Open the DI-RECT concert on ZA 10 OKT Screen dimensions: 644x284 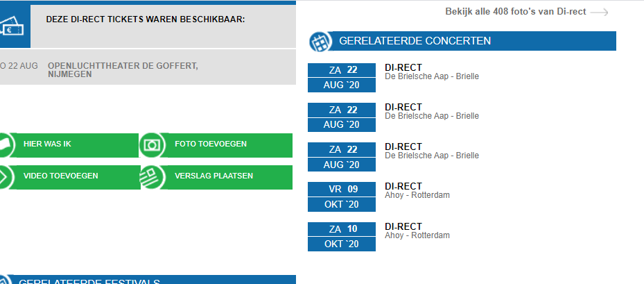403,226
